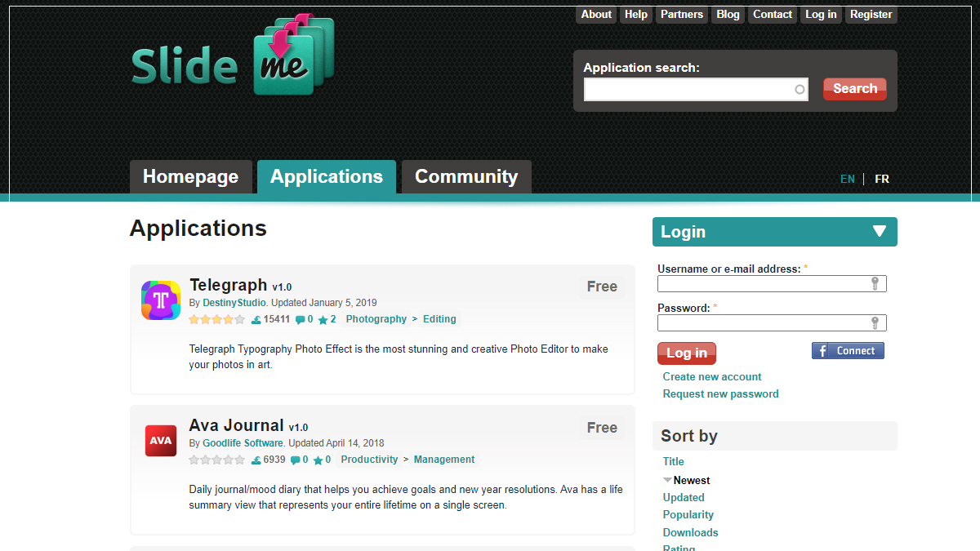Click Free price button for Telegraph
Image resolution: width=980 pixels, height=551 pixels.
[x=602, y=287]
